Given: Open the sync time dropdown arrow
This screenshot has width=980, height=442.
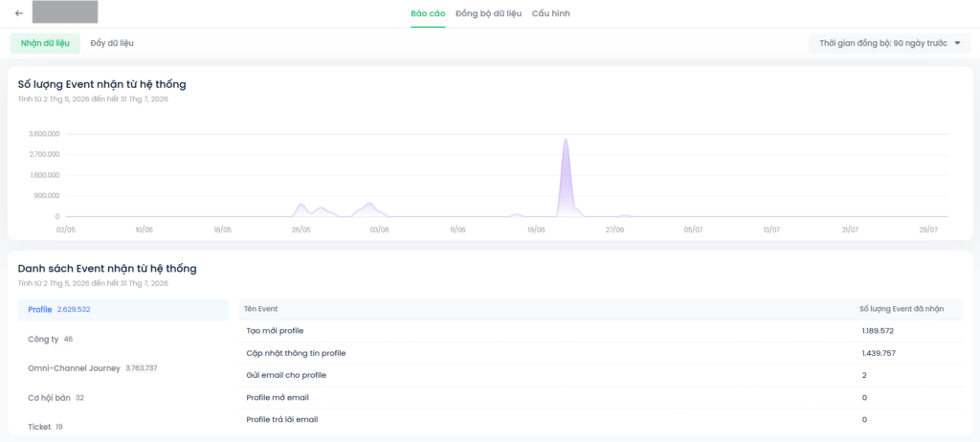Looking at the screenshot, I should [x=957, y=43].
